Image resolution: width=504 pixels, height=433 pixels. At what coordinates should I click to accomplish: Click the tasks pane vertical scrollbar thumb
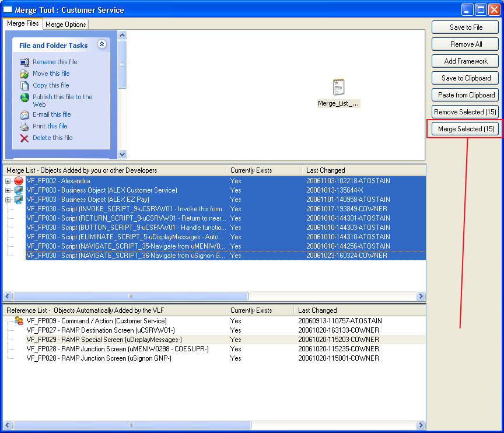coord(122,64)
